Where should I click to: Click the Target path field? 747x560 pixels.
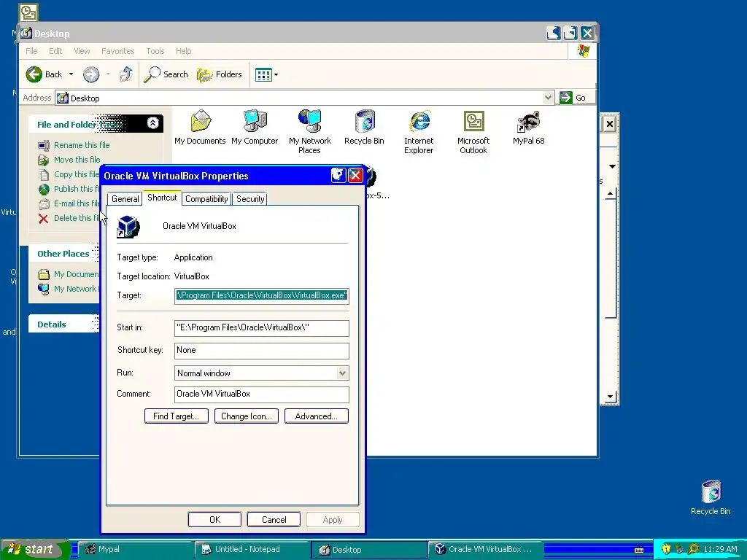tap(262, 295)
